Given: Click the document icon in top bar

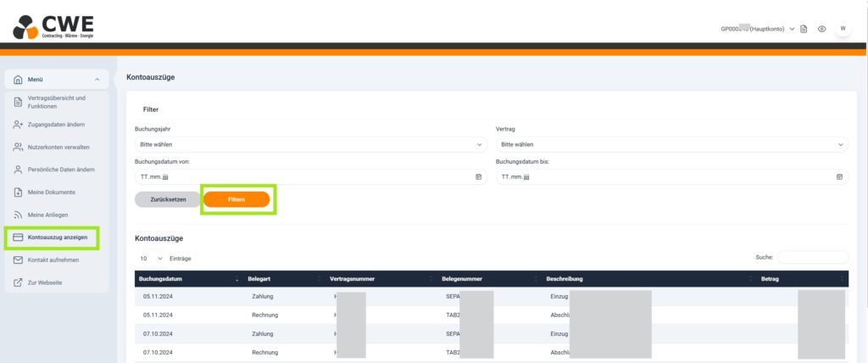Looking at the screenshot, I should (804, 29).
